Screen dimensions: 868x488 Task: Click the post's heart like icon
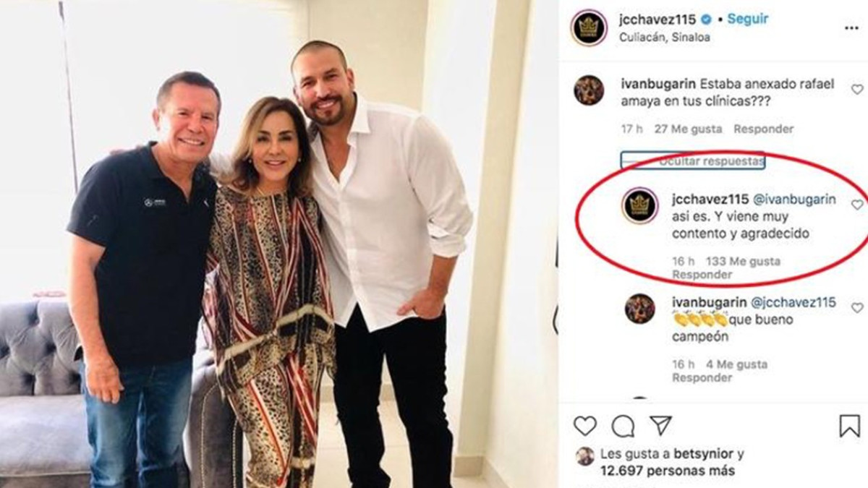click(584, 426)
